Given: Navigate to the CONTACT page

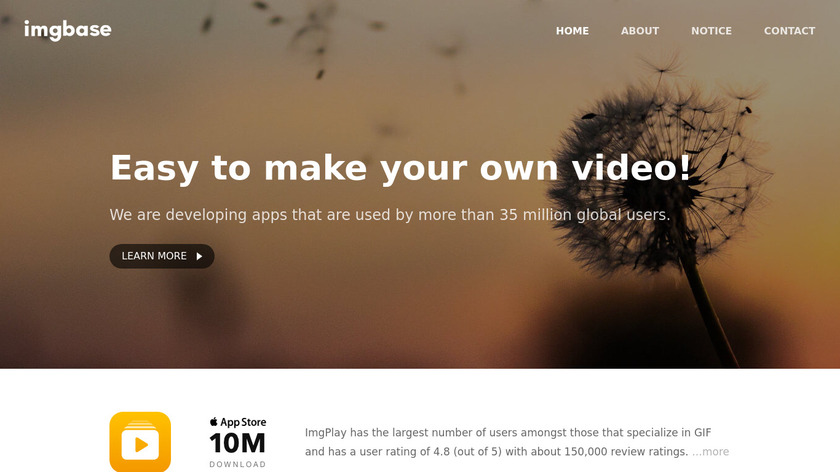Looking at the screenshot, I should tap(789, 31).
